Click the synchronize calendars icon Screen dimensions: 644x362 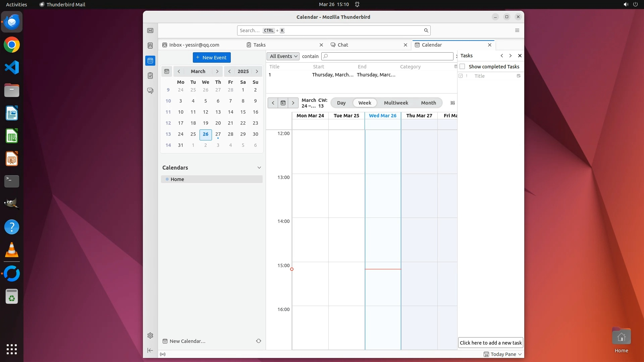point(259,341)
